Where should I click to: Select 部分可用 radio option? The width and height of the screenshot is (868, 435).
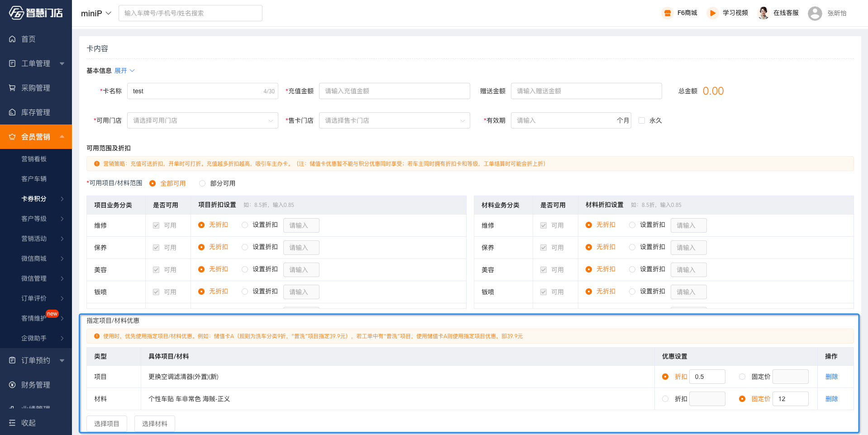coord(202,183)
